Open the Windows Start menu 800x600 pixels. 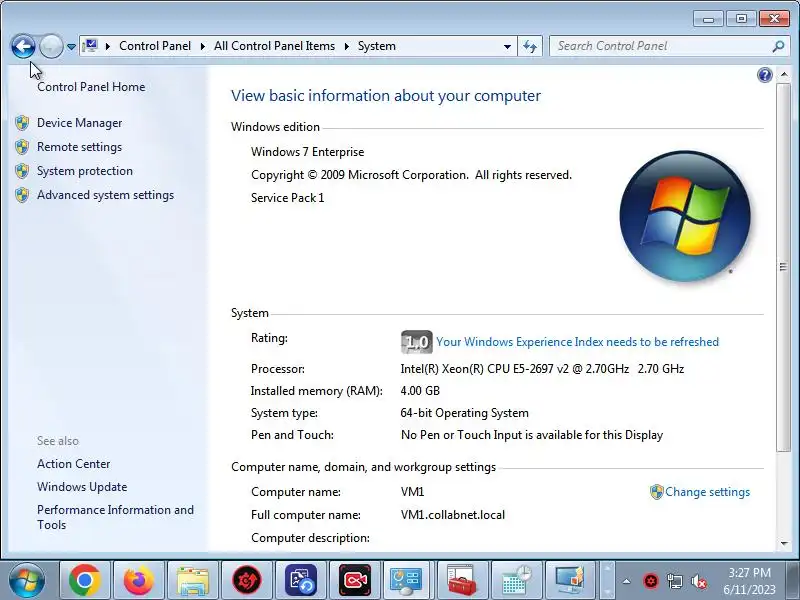27,580
